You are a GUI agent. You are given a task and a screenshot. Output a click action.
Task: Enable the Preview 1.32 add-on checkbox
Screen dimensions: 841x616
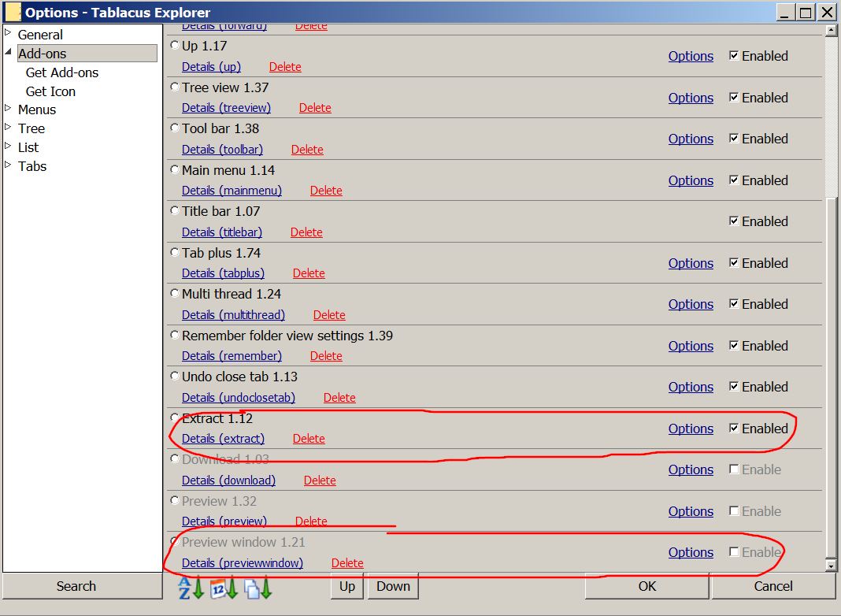tap(734, 510)
